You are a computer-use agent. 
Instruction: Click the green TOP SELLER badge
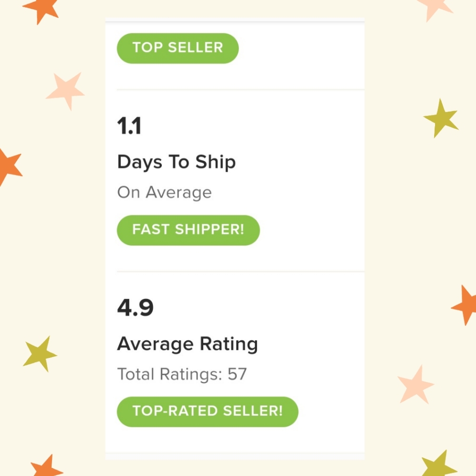point(178,48)
